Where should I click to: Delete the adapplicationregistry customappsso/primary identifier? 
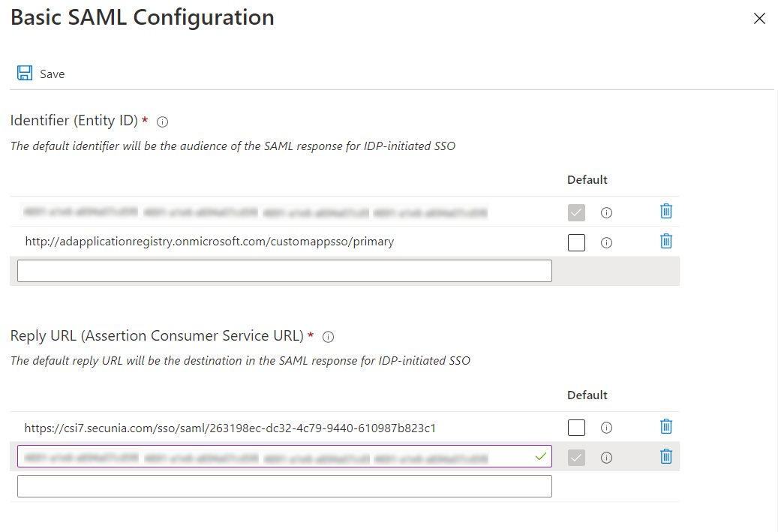pos(665,242)
